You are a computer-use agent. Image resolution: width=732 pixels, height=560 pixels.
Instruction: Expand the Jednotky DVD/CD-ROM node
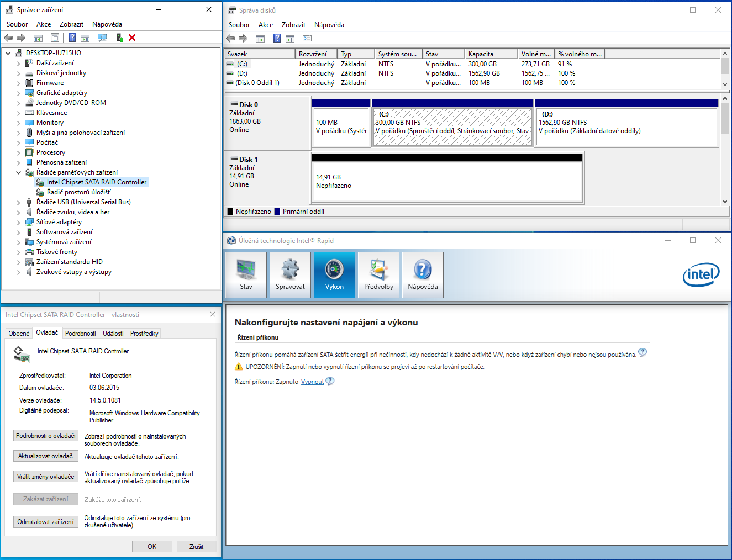[x=18, y=103]
